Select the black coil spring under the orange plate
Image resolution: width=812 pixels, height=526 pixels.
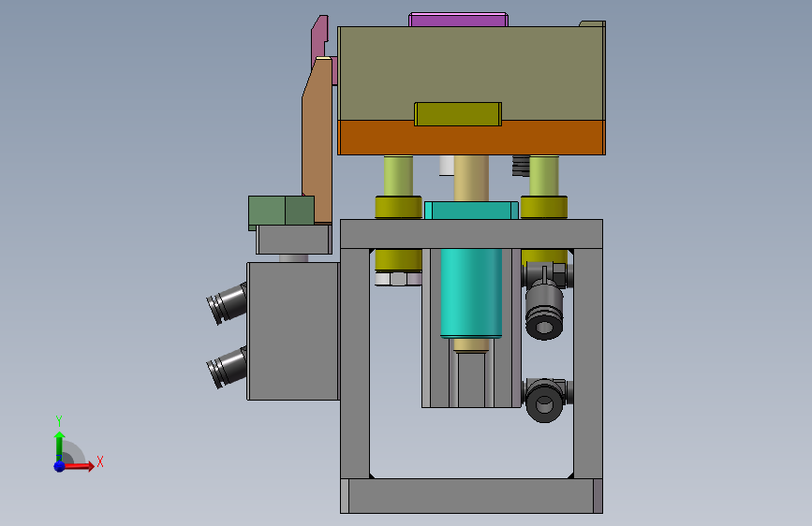[521, 166]
